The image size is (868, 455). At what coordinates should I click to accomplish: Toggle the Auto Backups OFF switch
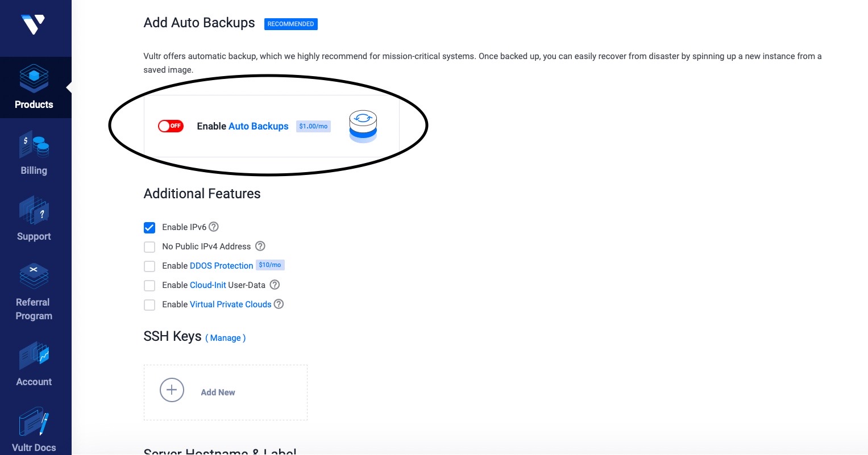pos(171,126)
